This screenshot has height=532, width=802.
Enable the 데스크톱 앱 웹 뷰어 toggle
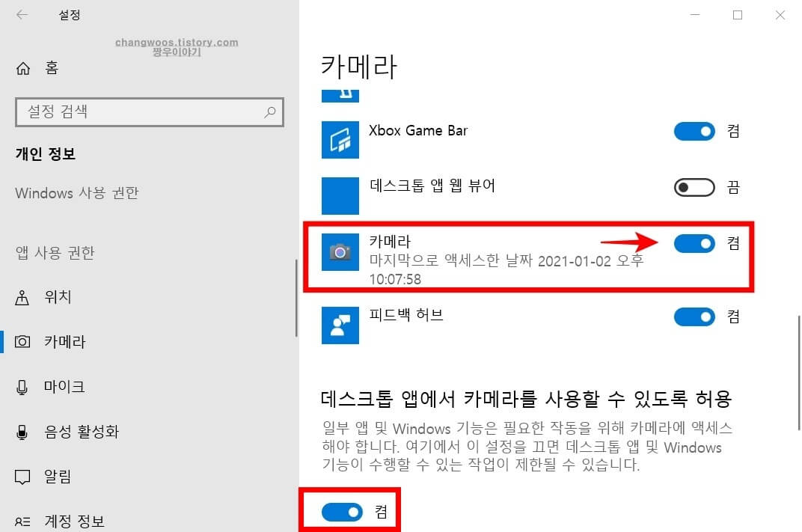click(694, 187)
